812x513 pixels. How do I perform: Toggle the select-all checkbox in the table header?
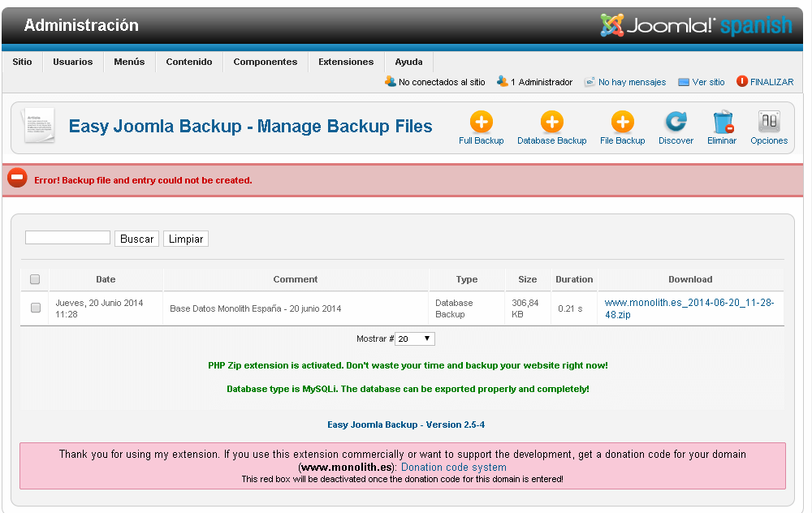35,279
